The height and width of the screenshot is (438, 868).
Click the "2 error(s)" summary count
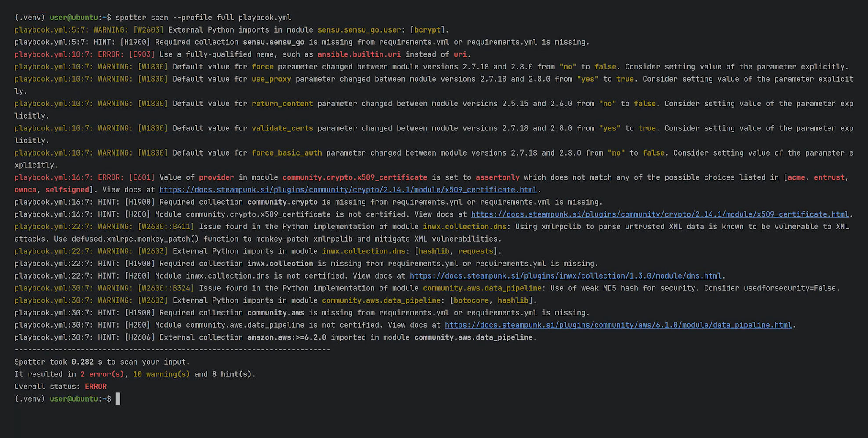click(x=102, y=374)
